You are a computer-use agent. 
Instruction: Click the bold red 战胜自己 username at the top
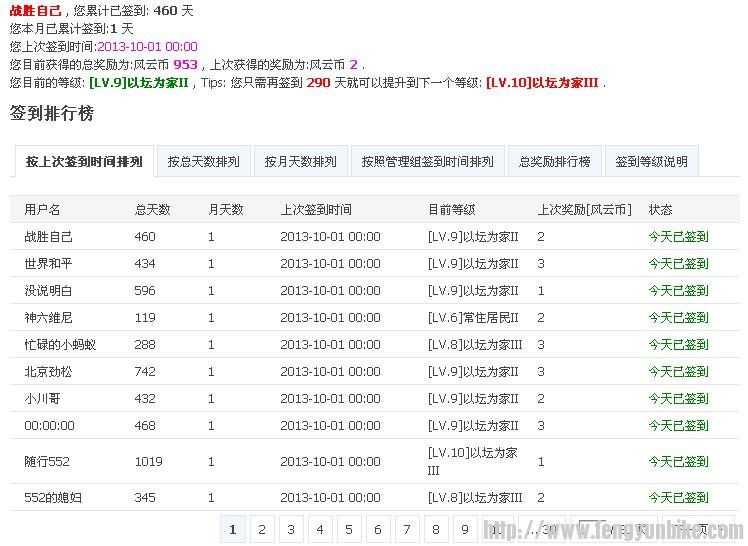click(35, 10)
